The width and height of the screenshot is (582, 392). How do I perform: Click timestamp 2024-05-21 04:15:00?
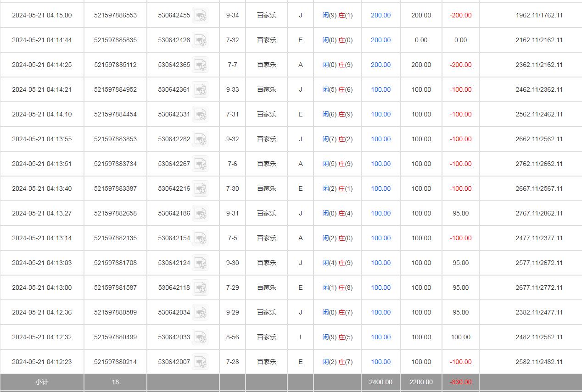click(x=42, y=15)
